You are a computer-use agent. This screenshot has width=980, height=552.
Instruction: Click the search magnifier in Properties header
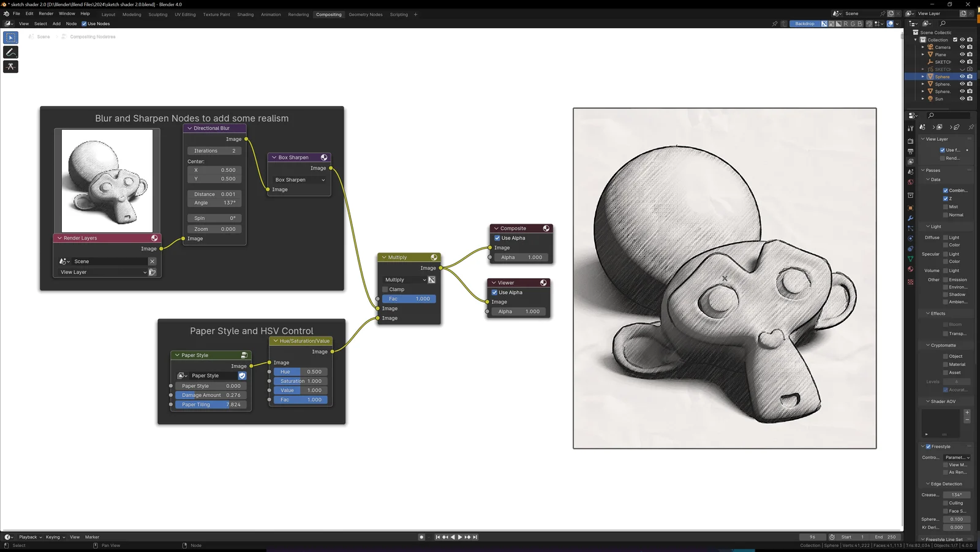(x=930, y=115)
